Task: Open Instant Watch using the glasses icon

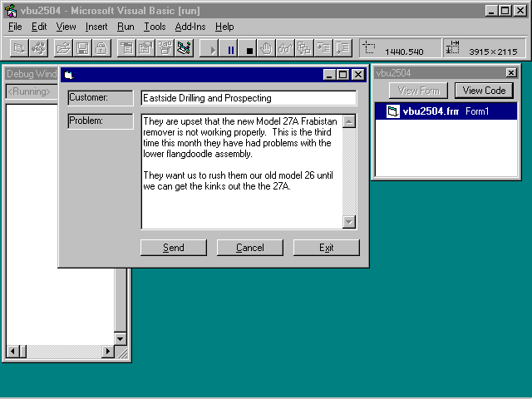Action: [285, 49]
